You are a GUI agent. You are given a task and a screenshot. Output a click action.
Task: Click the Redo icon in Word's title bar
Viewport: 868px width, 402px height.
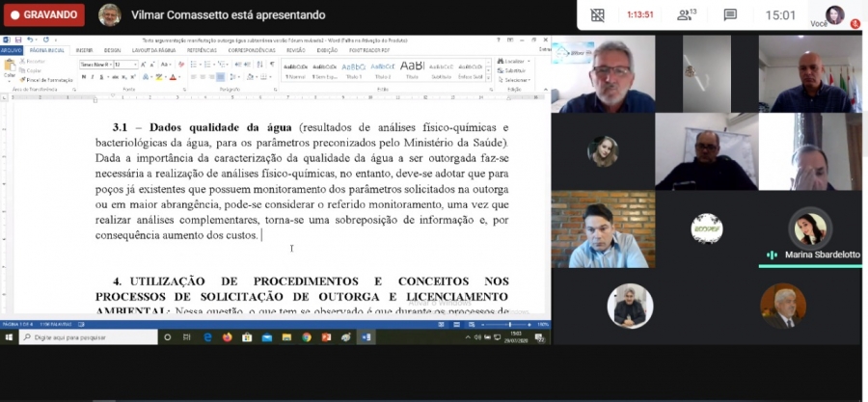click(x=46, y=40)
